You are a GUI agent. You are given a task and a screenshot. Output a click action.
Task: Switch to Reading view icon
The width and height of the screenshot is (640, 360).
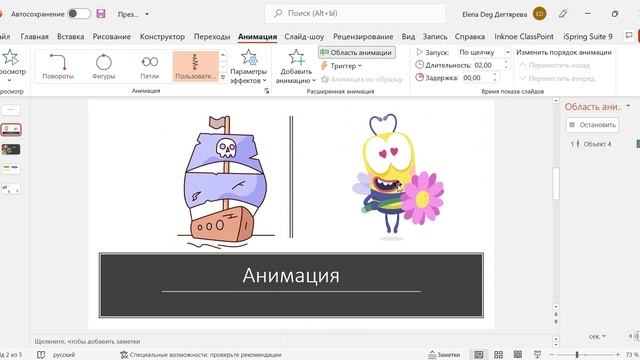518,354
